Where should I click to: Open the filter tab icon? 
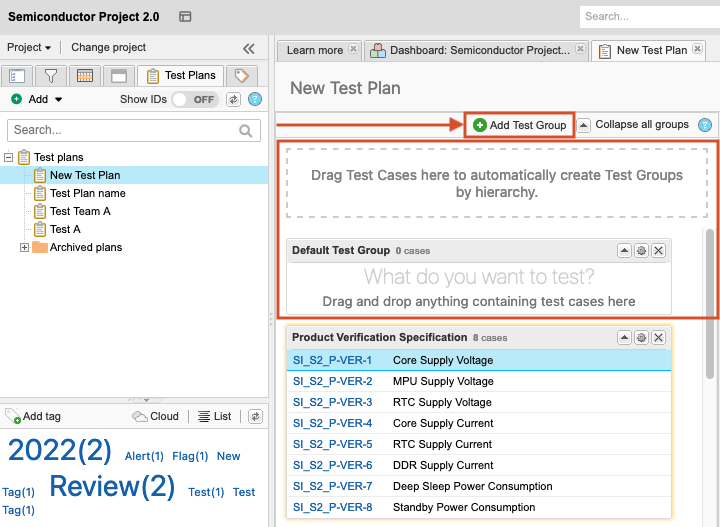[x=50, y=76]
